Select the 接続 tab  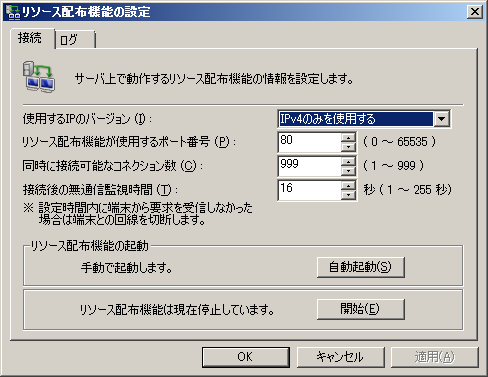(x=32, y=38)
